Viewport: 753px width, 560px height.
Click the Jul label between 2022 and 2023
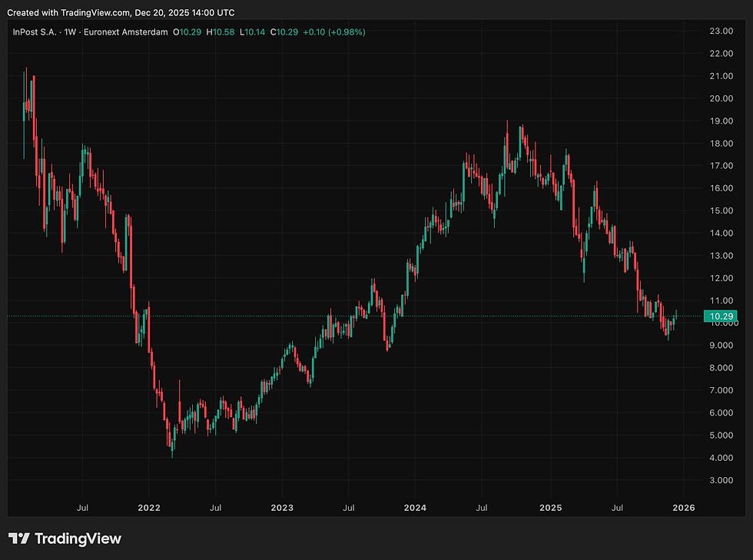tap(216, 508)
